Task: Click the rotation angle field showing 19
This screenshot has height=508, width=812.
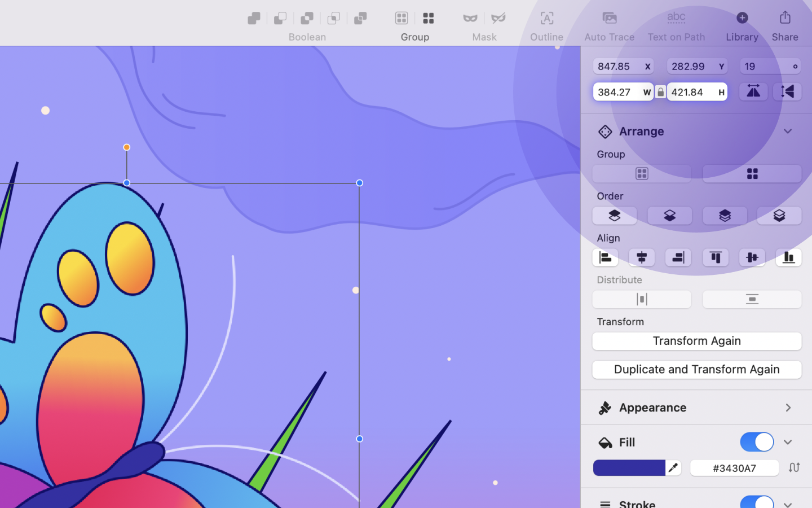Action: [770, 66]
